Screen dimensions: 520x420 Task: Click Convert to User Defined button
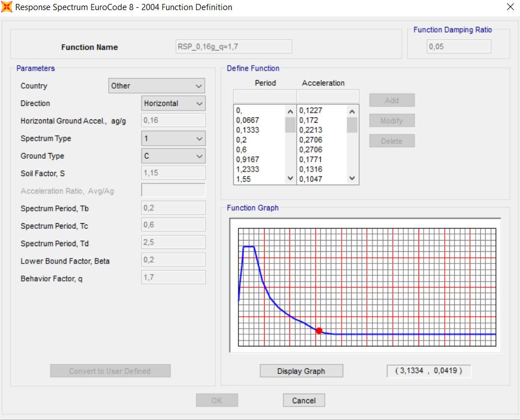tap(111, 371)
